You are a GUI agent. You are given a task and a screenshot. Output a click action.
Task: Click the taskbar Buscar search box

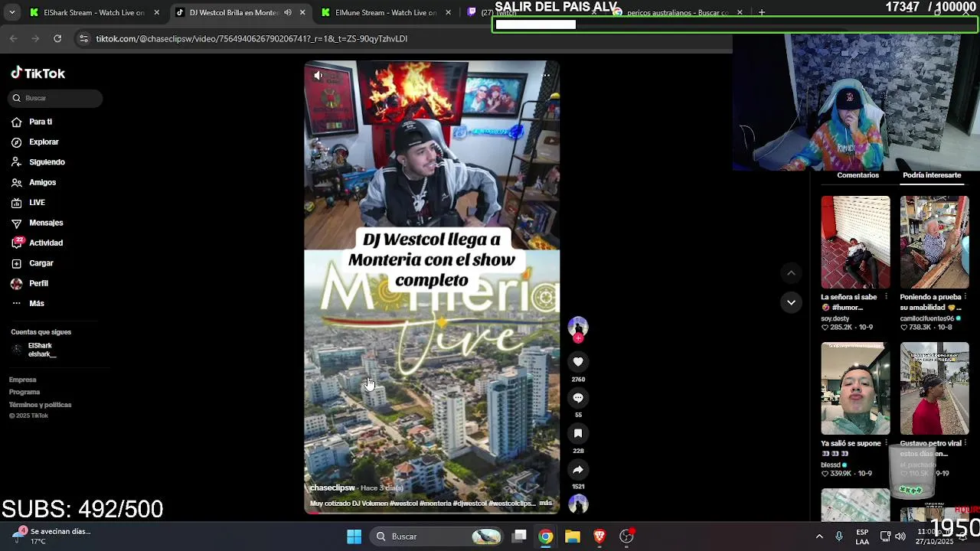tap(437, 536)
